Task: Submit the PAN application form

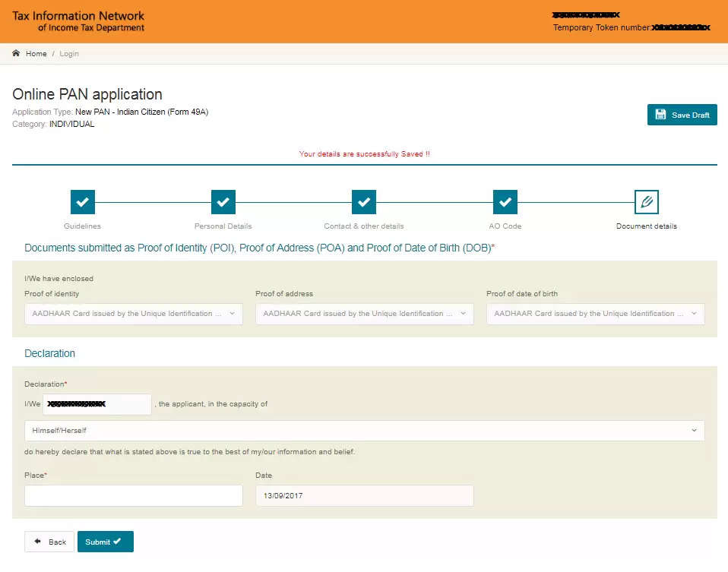Action: coord(105,542)
